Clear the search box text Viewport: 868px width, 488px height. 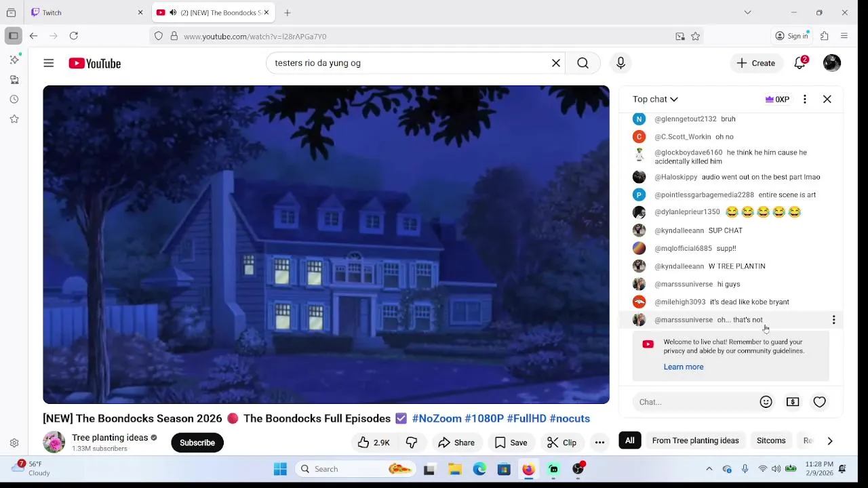point(556,63)
